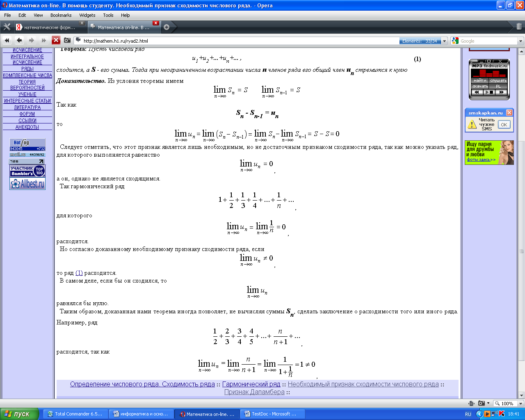This screenshot has width=525, height=420.
Task: Open the address bar history dropdown
Action: pos(444,41)
